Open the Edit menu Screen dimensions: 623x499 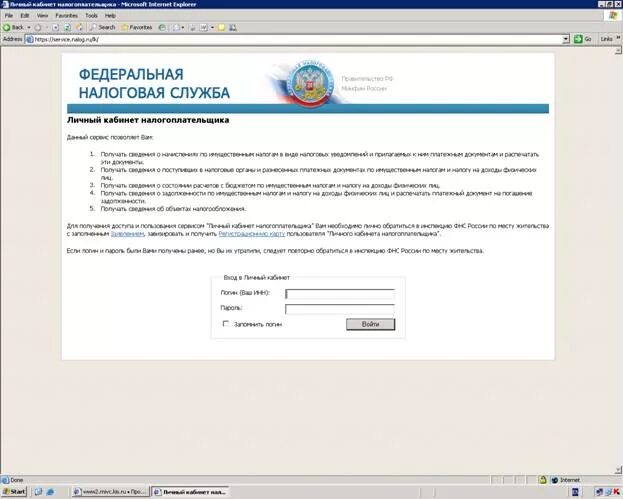click(x=25, y=15)
